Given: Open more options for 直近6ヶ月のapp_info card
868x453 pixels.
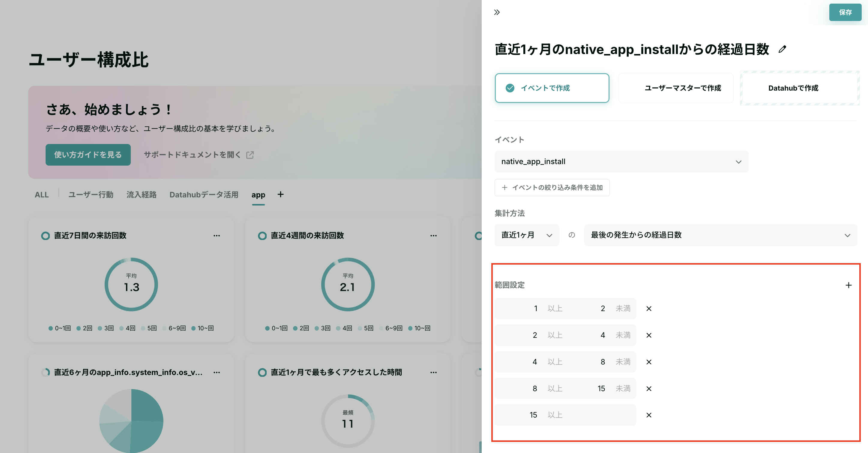Looking at the screenshot, I should click(217, 372).
